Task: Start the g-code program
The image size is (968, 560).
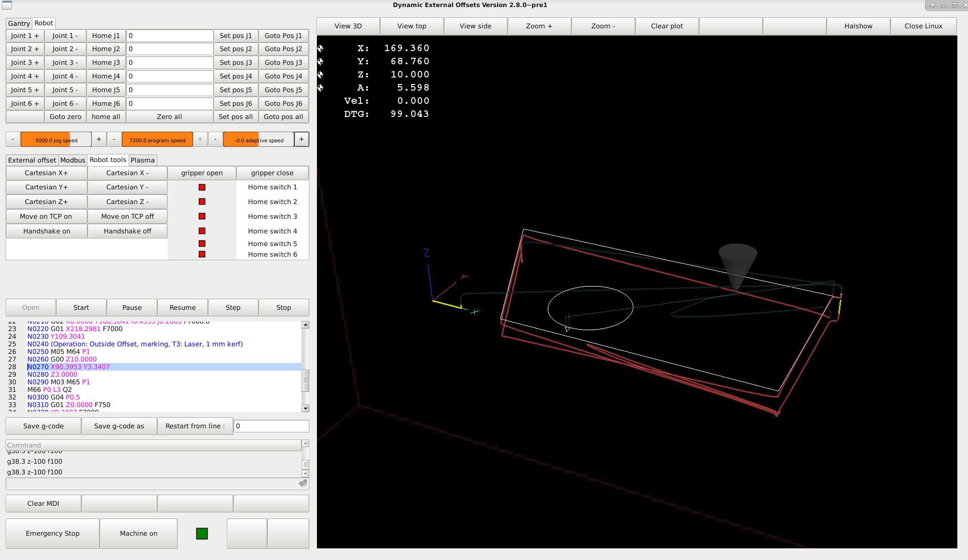Action: coord(81,307)
